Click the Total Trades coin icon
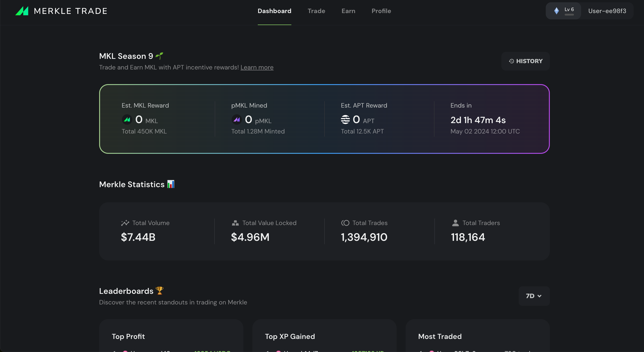This screenshot has height=352, width=644. (x=345, y=223)
